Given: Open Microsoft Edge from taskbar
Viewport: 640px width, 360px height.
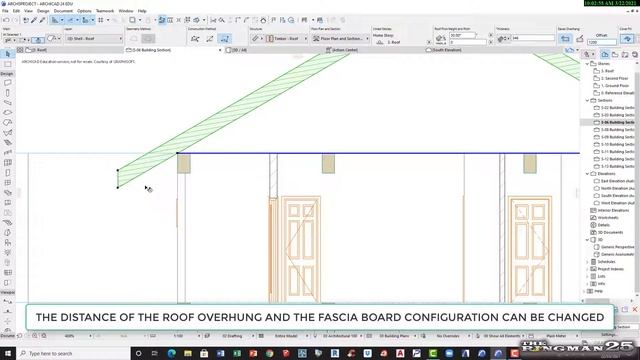Looking at the screenshot, I should tap(171, 353).
